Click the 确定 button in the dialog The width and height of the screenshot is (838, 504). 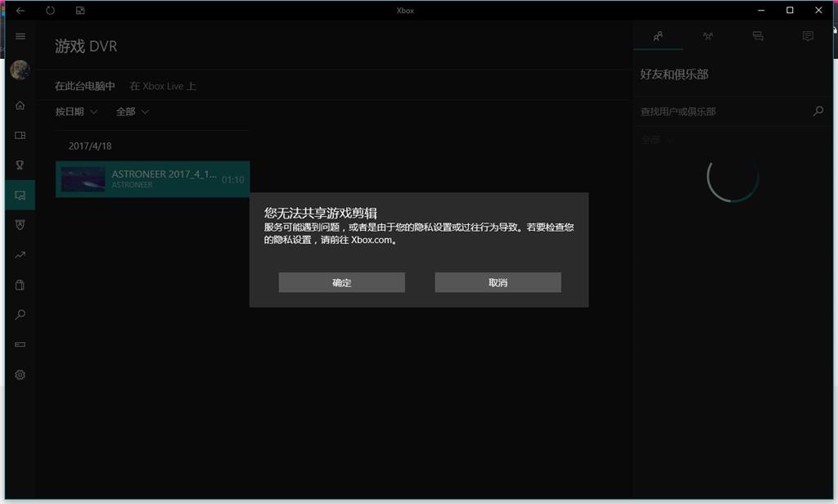click(341, 283)
